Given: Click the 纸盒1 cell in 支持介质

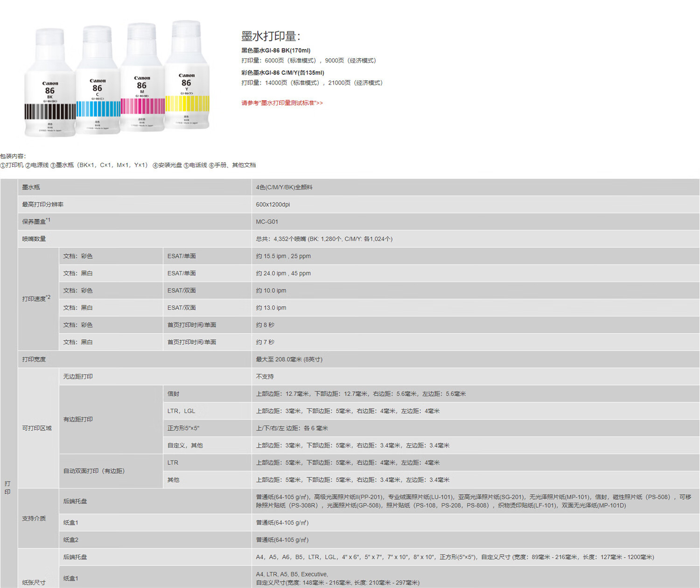Looking at the screenshot, I should [x=155, y=523].
